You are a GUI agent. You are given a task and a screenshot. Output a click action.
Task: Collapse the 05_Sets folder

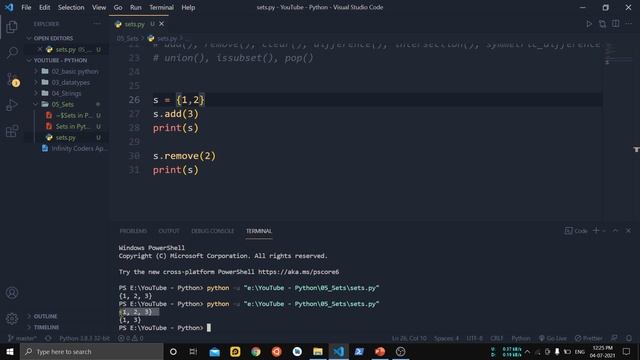[62, 104]
